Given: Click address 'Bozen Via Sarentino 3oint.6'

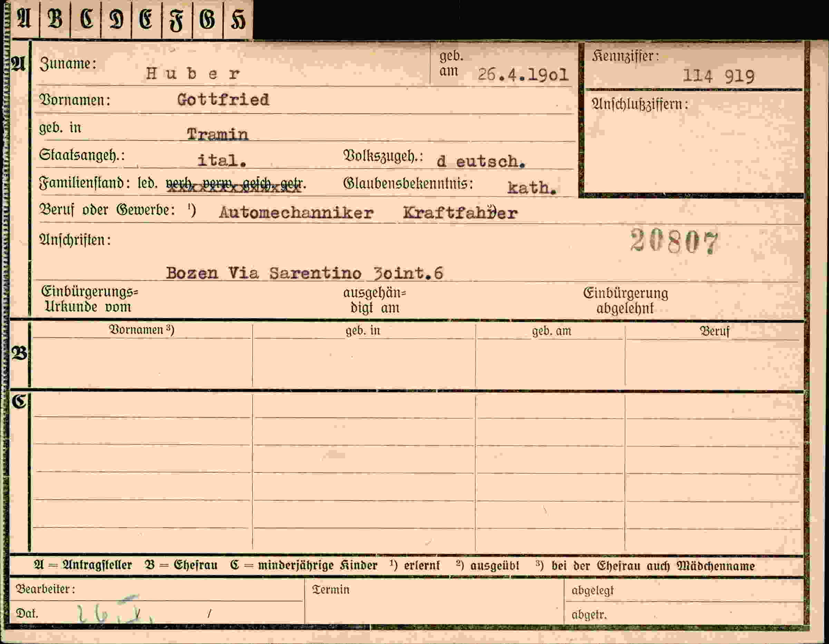Looking at the screenshot, I should click(x=304, y=273).
